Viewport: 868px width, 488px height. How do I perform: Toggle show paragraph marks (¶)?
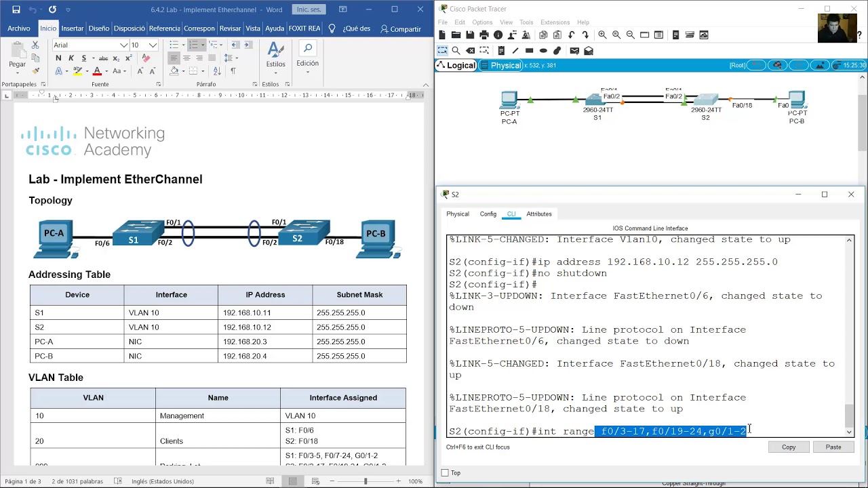(233, 70)
